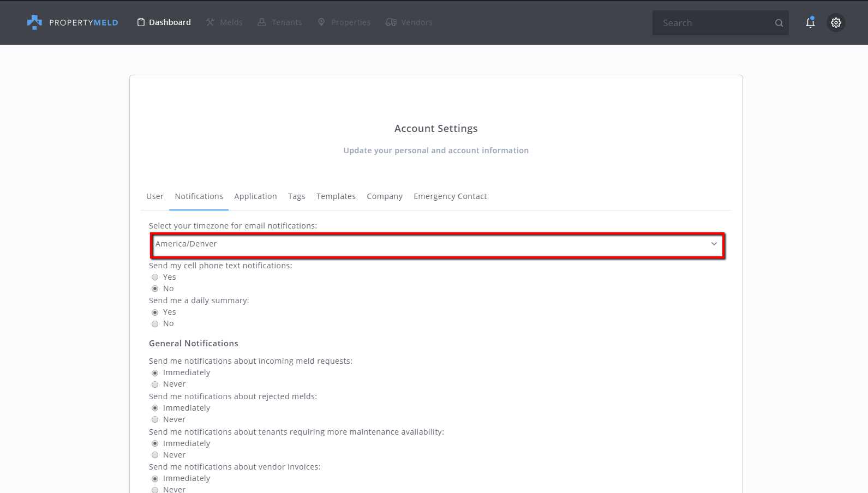
Task: Go to Tenants using the person icon
Action: (262, 22)
